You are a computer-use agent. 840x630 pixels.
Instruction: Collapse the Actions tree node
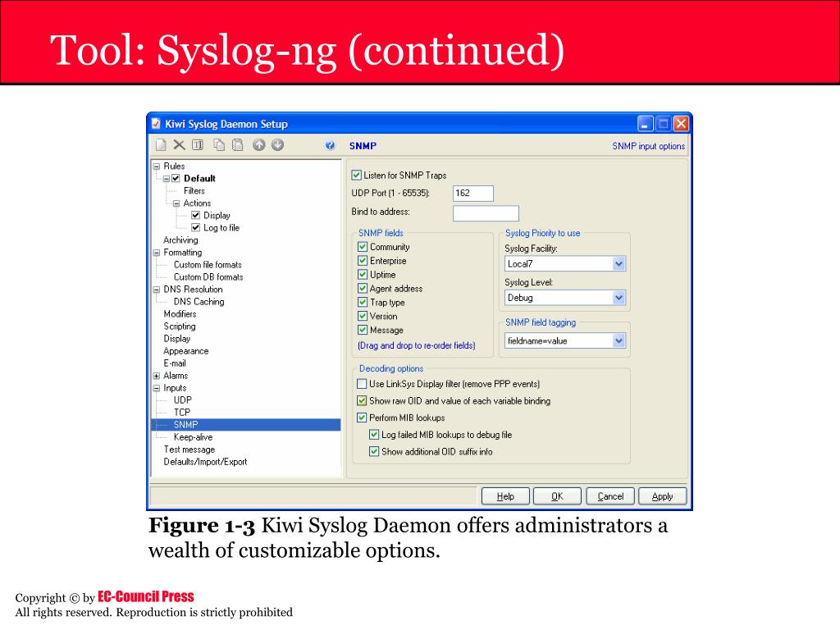point(176,203)
